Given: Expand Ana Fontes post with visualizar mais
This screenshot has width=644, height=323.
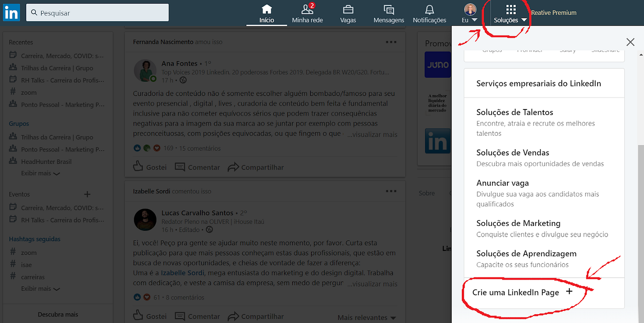Looking at the screenshot, I should click(x=372, y=135).
